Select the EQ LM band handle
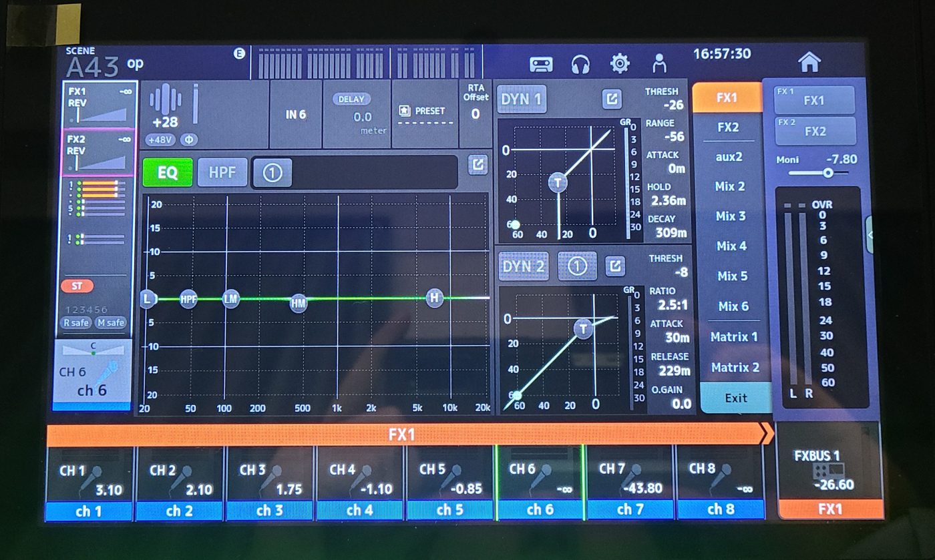 230,299
